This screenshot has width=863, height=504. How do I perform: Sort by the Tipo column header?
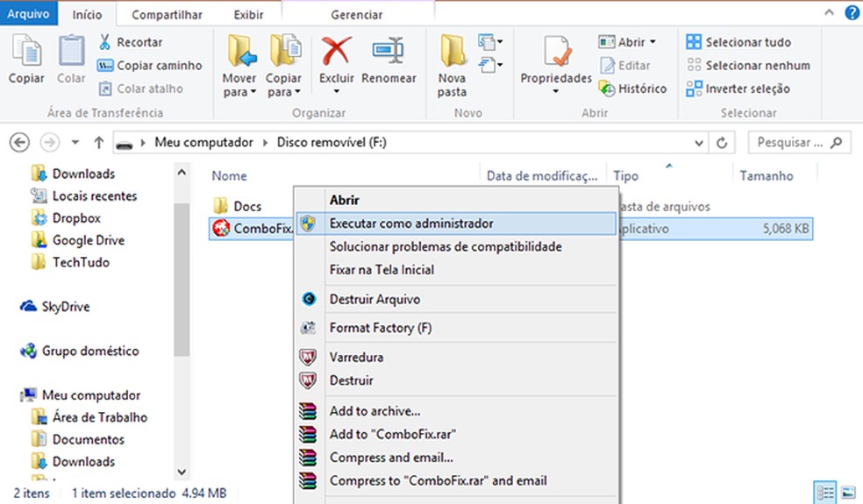[626, 176]
